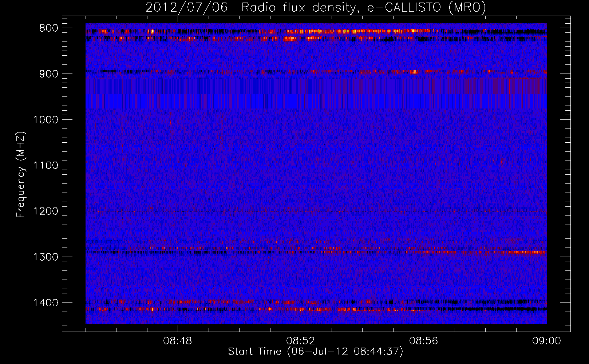The height and width of the screenshot is (364, 589).
Task: Click the 1000 frequency tick label
Action: pyautogui.click(x=46, y=120)
